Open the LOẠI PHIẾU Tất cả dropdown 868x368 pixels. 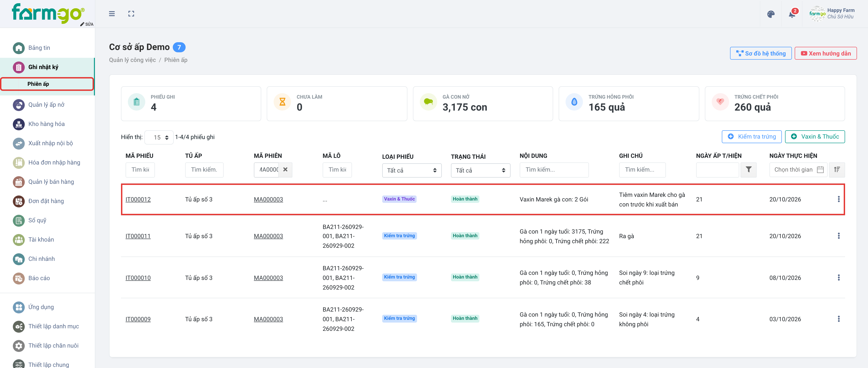coord(411,170)
